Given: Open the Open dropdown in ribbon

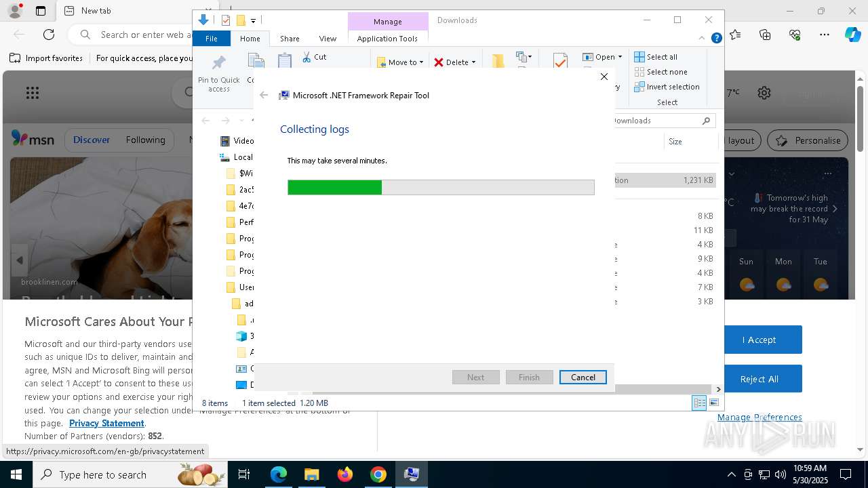Looking at the screenshot, I should click(602, 57).
